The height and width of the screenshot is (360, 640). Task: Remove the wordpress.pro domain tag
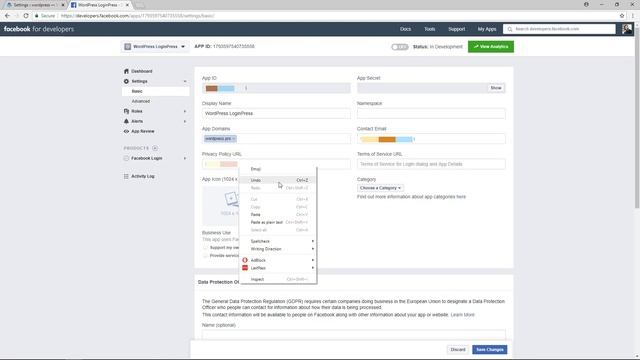[234, 139]
